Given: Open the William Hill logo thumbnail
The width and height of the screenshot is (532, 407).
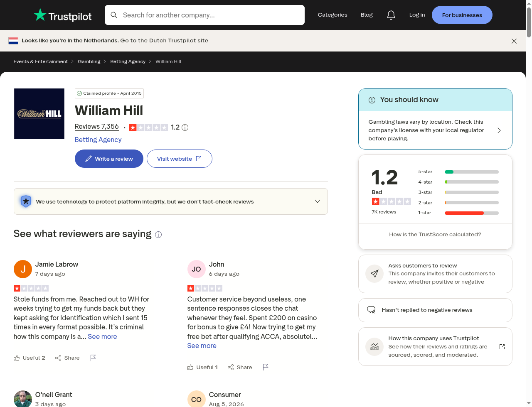Looking at the screenshot, I should pos(39,113).
